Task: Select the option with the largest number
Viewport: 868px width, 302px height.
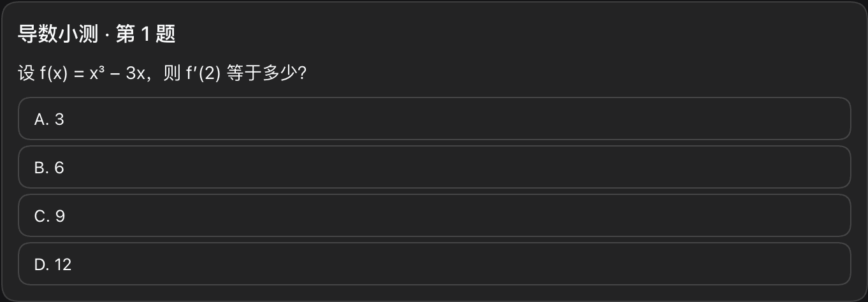Action: click(x=434, y=264)
